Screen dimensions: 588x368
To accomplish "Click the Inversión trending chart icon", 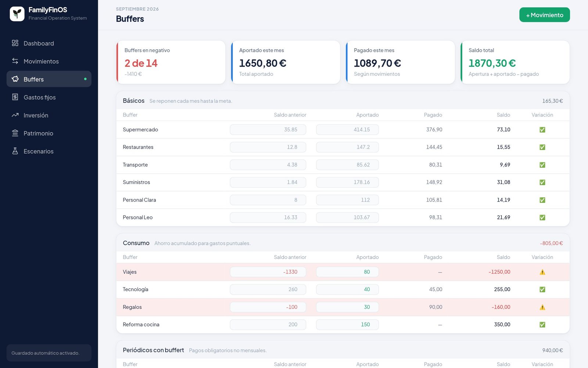I will click(x=15, y=115).
